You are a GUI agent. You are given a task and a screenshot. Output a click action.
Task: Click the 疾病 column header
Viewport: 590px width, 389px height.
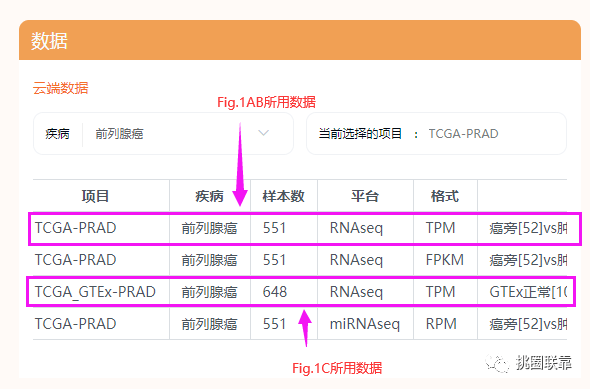tap(209, 196)
